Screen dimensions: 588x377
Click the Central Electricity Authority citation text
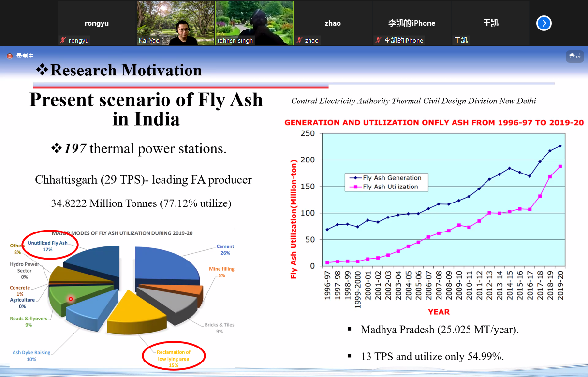point(413,101)
